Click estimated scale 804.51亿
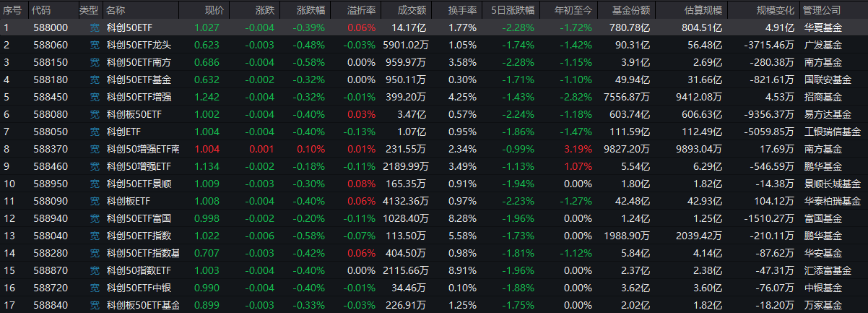The image size is (868, 313). pyautogui.click(x=700, y=27)
